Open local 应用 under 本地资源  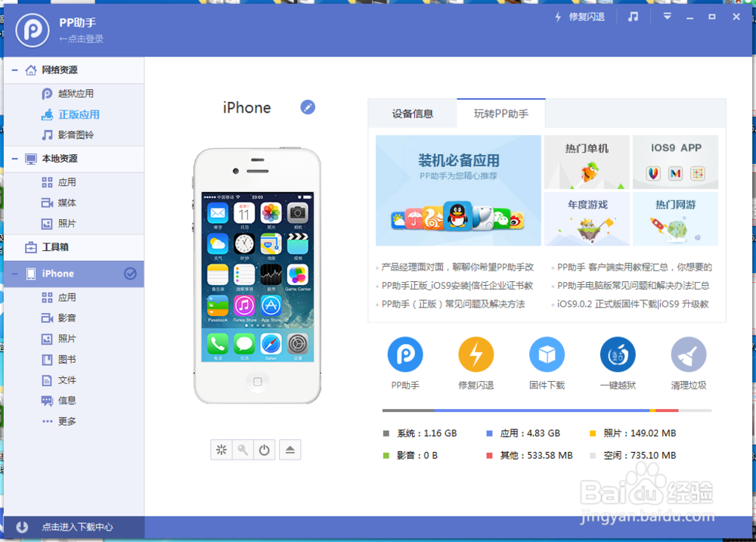click(x=59, y=182)
